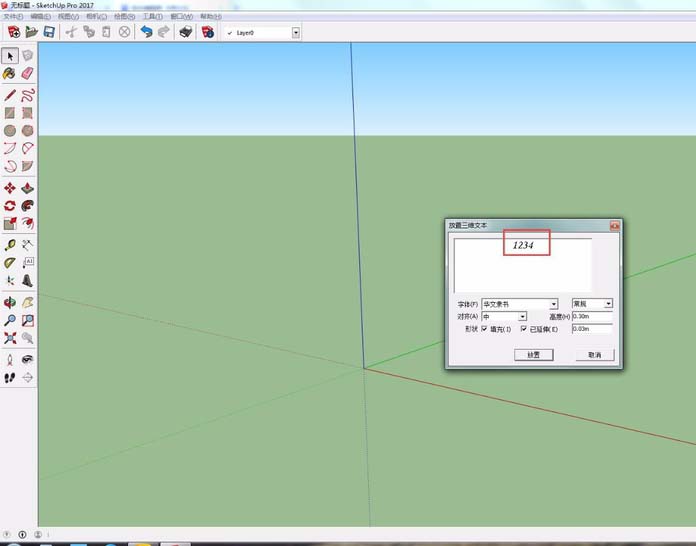Viewport: 696px width, 546px height.
Task: Activate the Paint Bucket tool
Action: pos(10,74)
